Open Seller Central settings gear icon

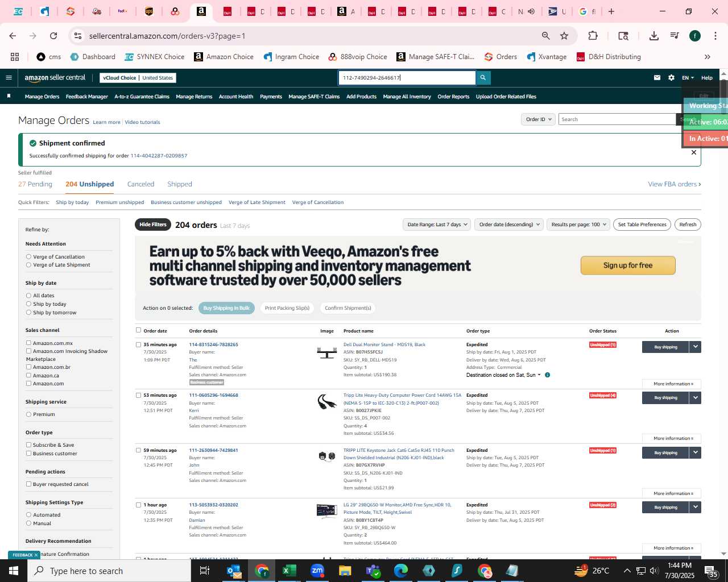click(x=671, y=78)
